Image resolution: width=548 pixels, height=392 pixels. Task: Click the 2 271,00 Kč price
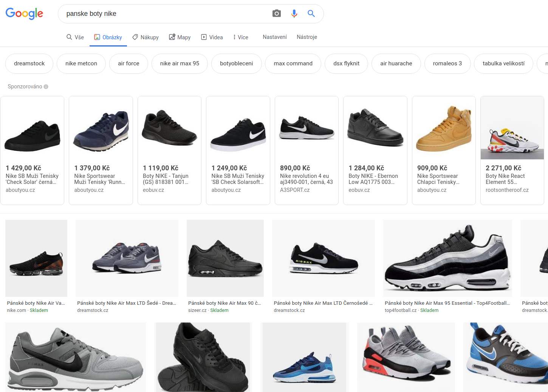coord(503,168)
